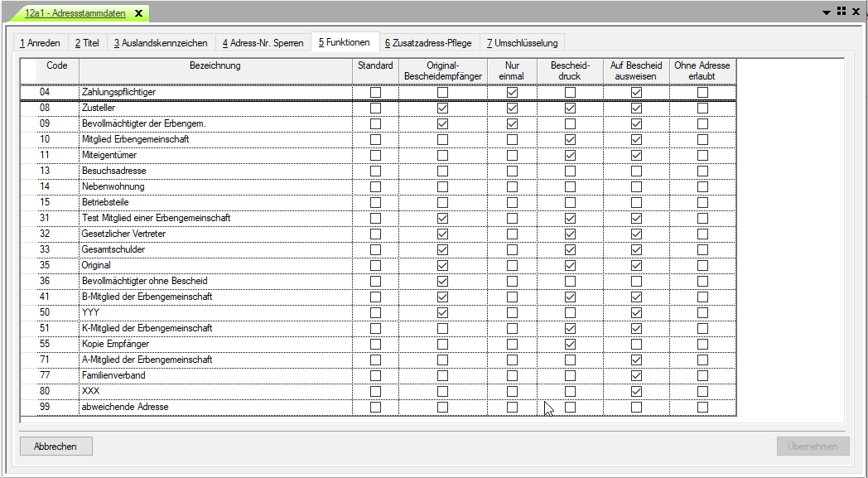This screenshot has width=868, height=478.
Task: Check Ohne Adresse erlaubt for abweichende Adresse
Action: click(x=702, y=408)
